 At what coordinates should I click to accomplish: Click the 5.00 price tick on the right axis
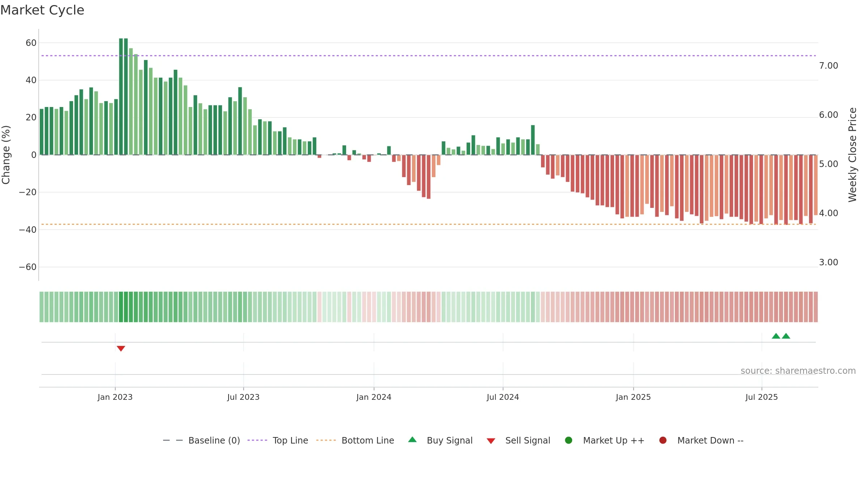click(829, 164)
